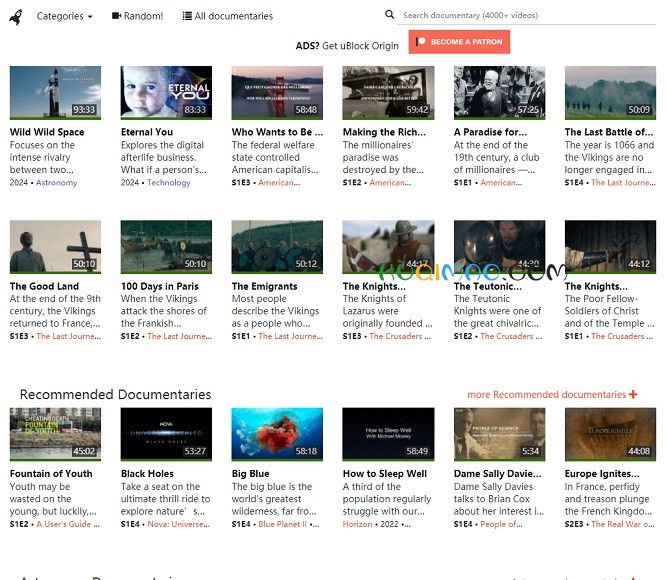This screenshot has width=666, height=580.
Task: Open Who Wants to Be thumbnail
Action: click(277, 93)
